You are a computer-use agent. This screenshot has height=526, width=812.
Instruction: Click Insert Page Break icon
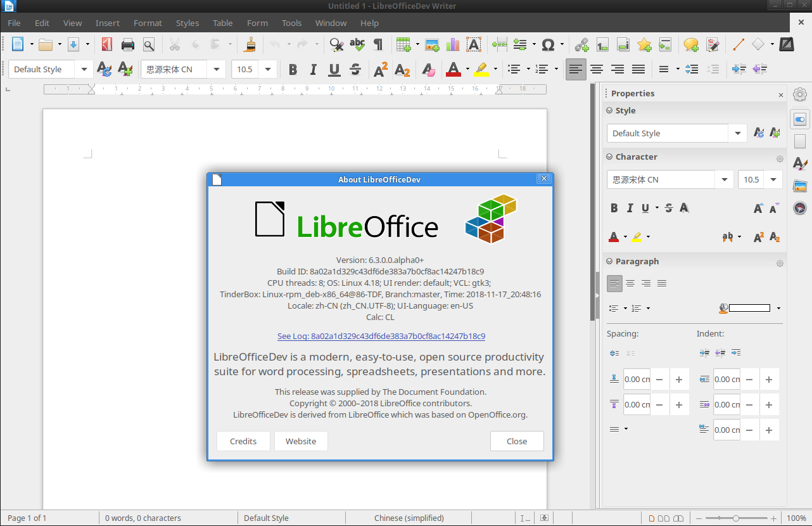tap(499, 44)
